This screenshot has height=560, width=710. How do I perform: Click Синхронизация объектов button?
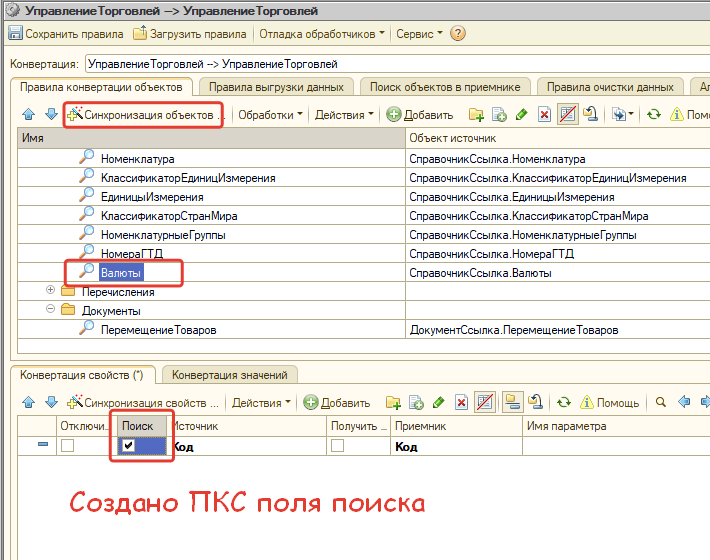(x=144, y=115)
